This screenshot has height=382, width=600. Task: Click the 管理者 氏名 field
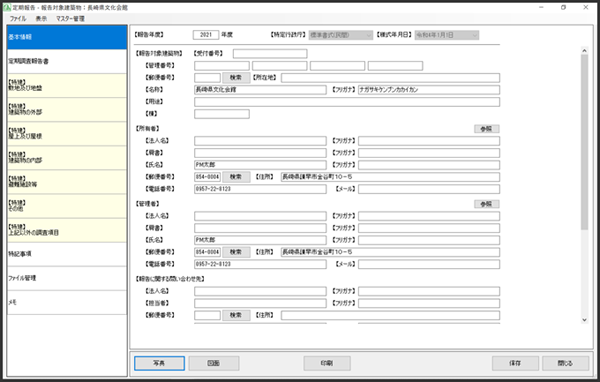[x=260, y=240]
